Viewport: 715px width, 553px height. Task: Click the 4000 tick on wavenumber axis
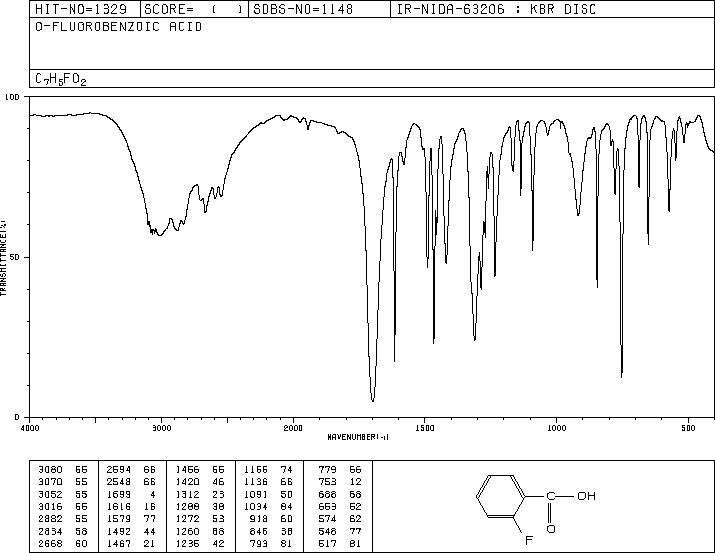30,428
